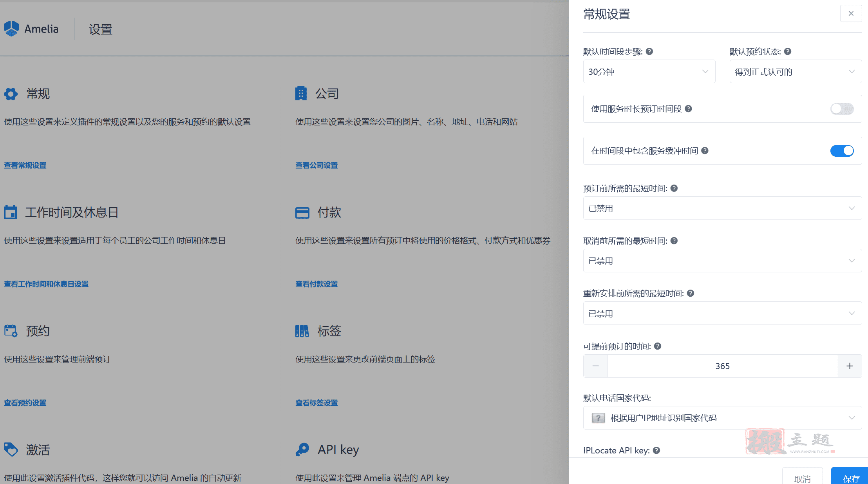Click the 付款 section heading
This screenshot has width=868, height=484.
point(329,212)
